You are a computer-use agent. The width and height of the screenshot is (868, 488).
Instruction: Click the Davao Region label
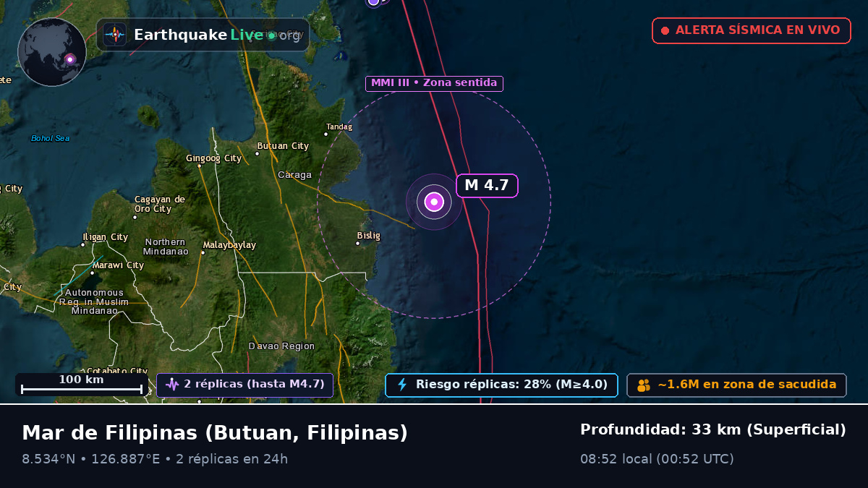click(x=281, y=346)
